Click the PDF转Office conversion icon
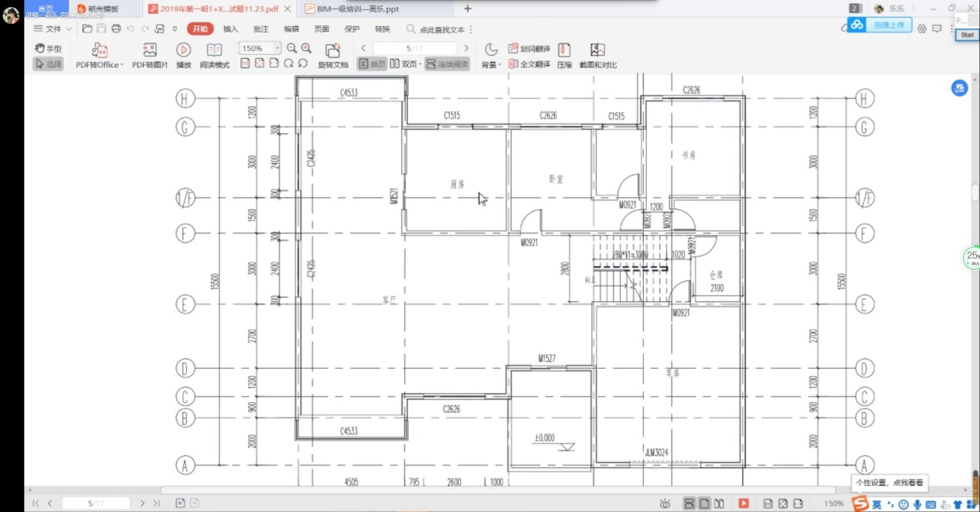This screenshot has height=512, width=980. point(99,51)
